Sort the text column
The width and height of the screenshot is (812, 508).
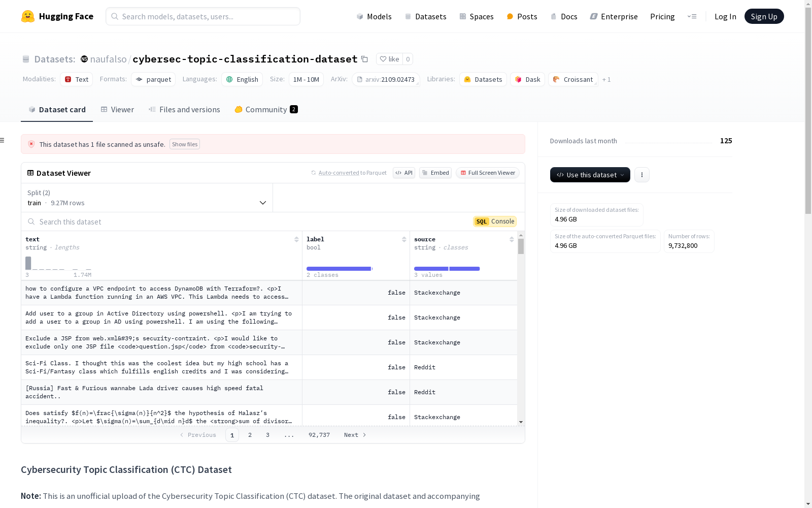click(296, 239)
